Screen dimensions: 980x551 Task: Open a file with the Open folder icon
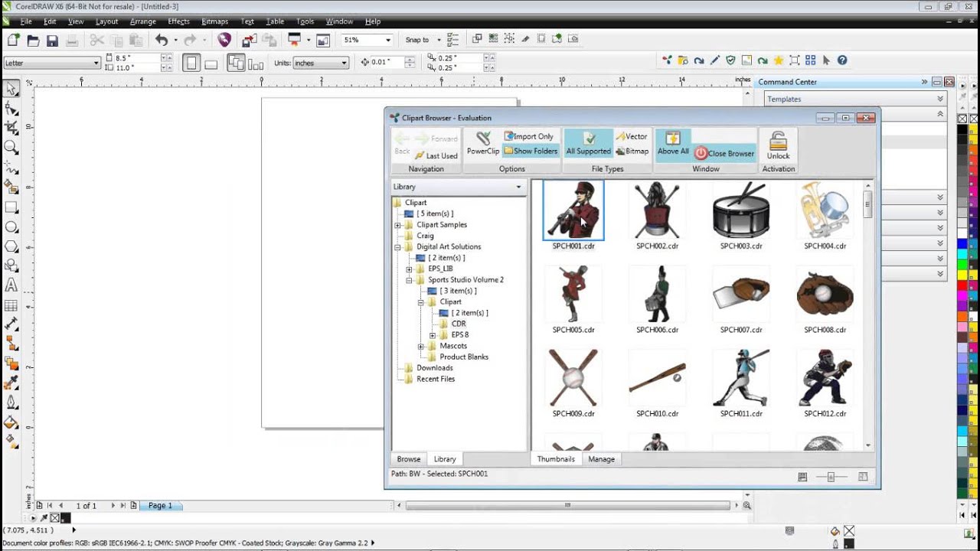click(x=33, y=40)
